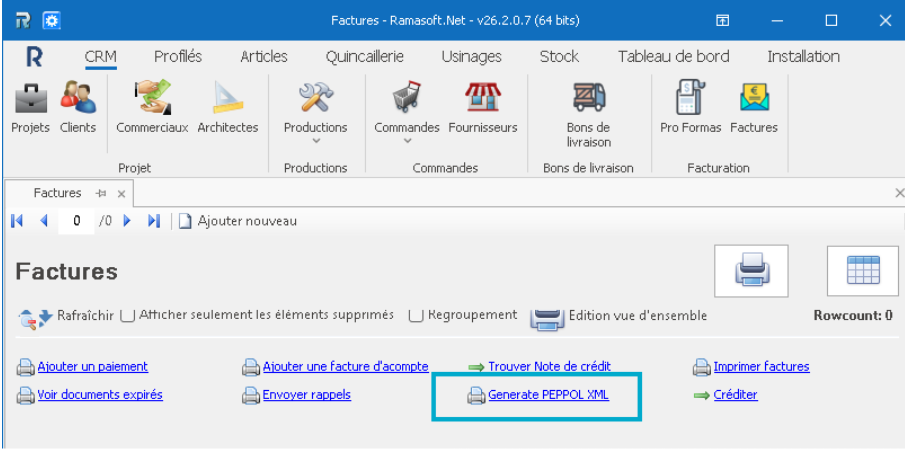Screen dimensions: 906x449
Task: Click the Créditer link
Action: (x=736, y=395)
